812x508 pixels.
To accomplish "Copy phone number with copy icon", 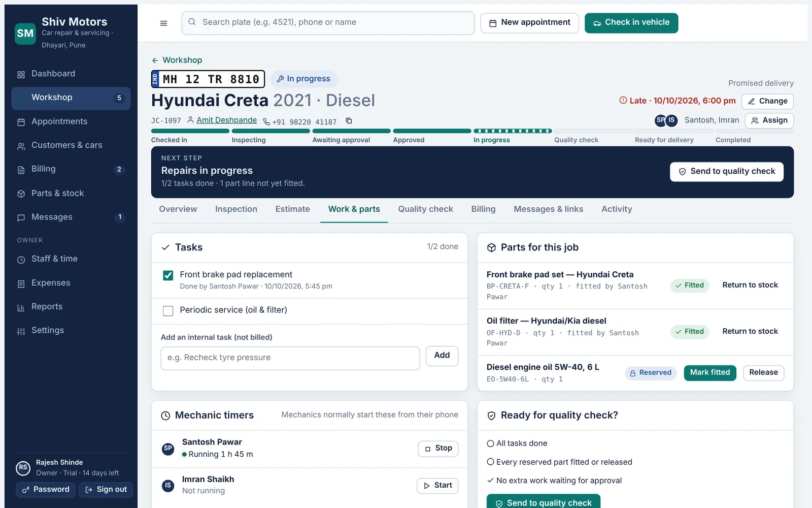I will (349, 121).
